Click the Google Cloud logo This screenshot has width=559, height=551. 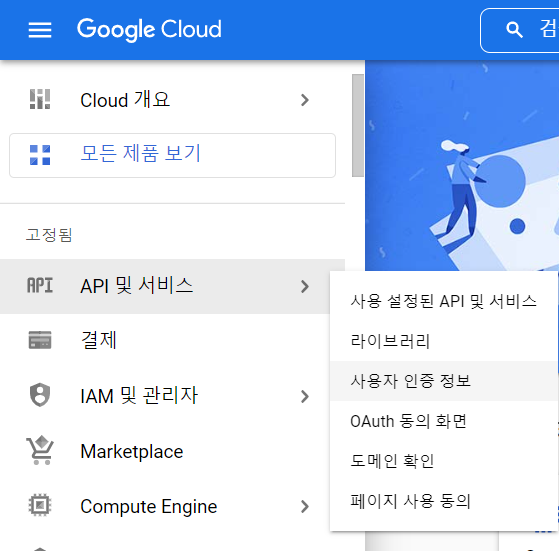(x=149, y=30)
